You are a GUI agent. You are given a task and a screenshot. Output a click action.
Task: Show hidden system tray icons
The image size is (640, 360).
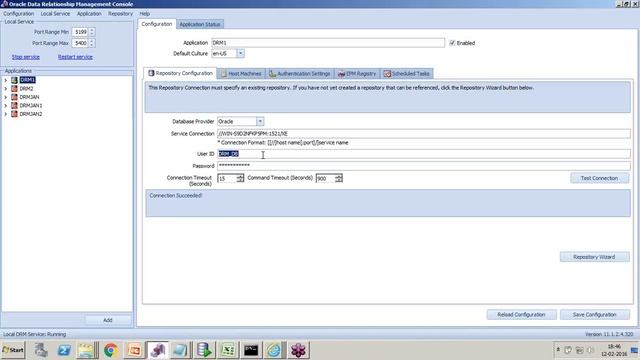tap(558, 350)
